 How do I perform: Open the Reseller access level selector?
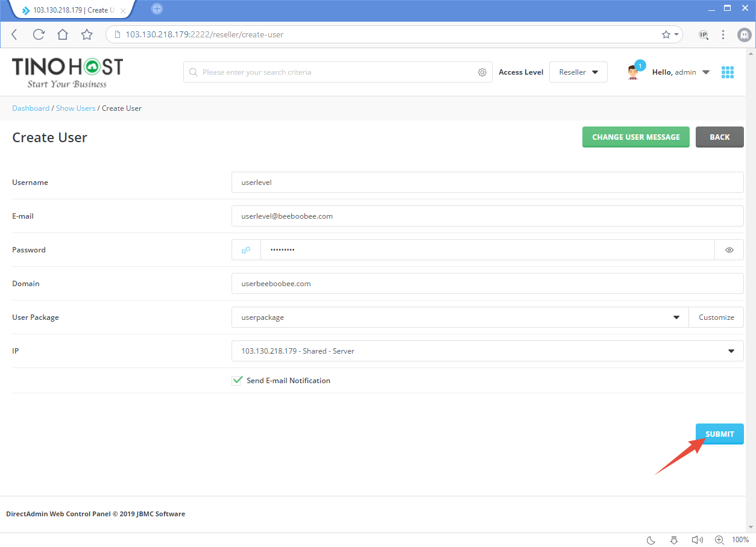[x=578, y=72]
